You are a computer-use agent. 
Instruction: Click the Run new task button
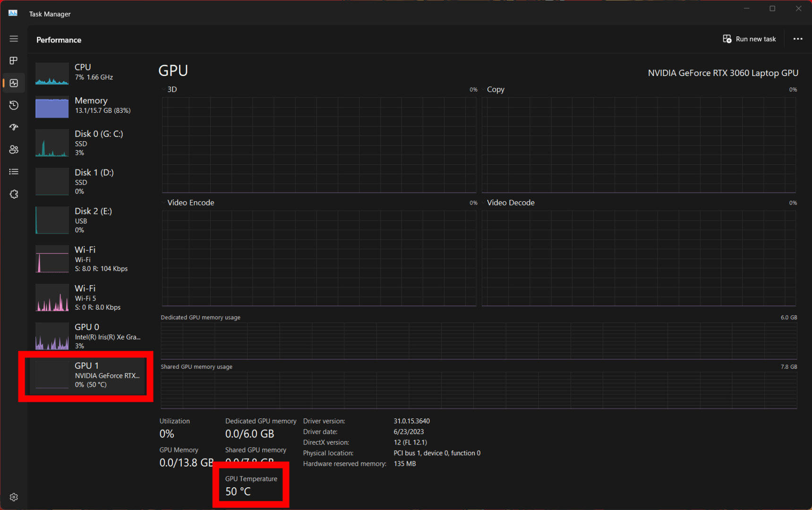tap(749, 39)
